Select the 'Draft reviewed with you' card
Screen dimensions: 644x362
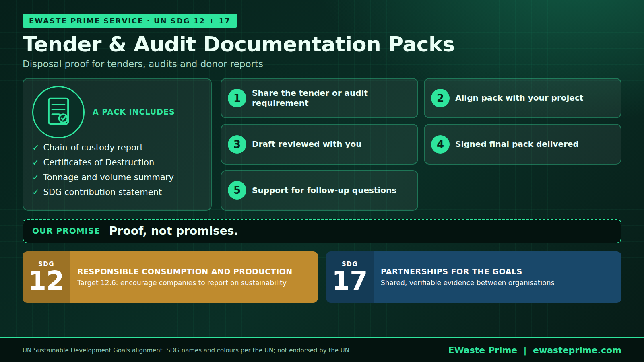[x=319, y=144]
